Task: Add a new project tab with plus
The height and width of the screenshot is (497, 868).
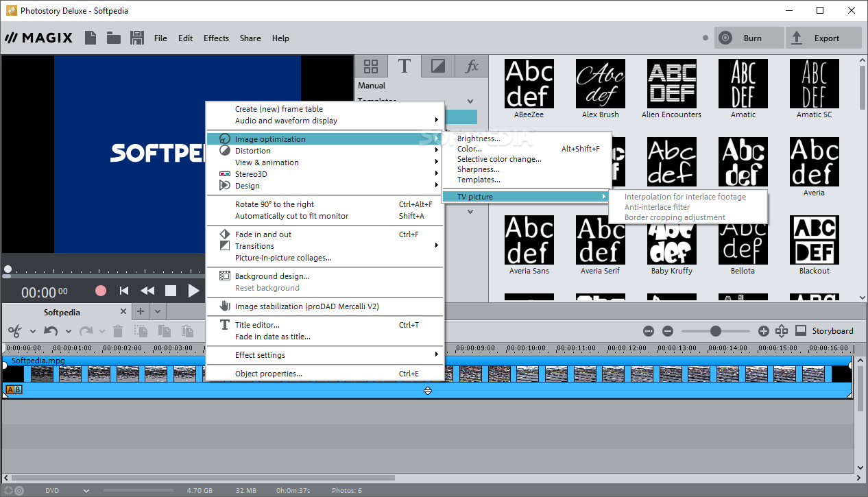Action: click(141, 311)
